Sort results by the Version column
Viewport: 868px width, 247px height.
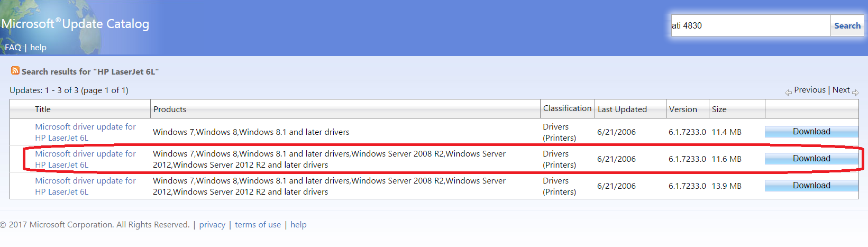point(683,109)
